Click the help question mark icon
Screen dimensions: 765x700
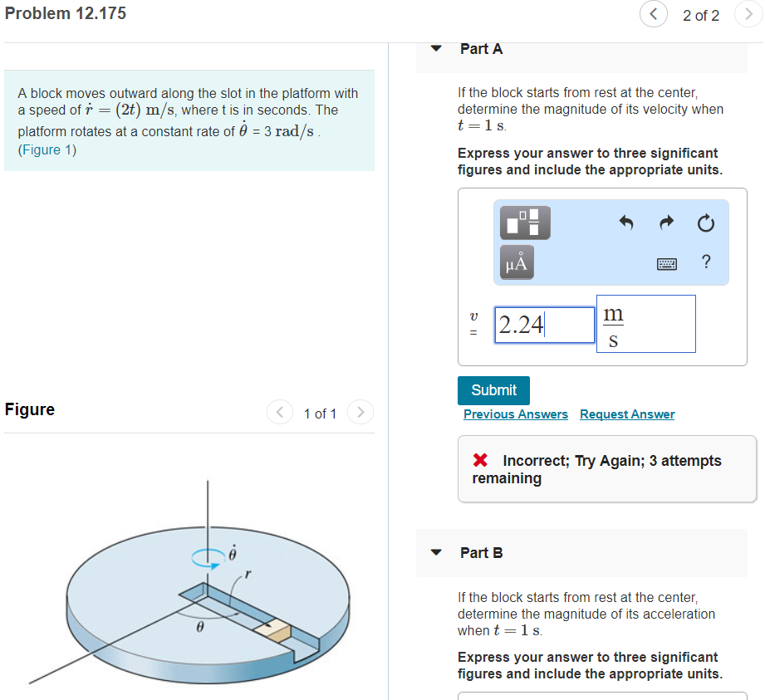pyautogui.click(x=705, y=262)
